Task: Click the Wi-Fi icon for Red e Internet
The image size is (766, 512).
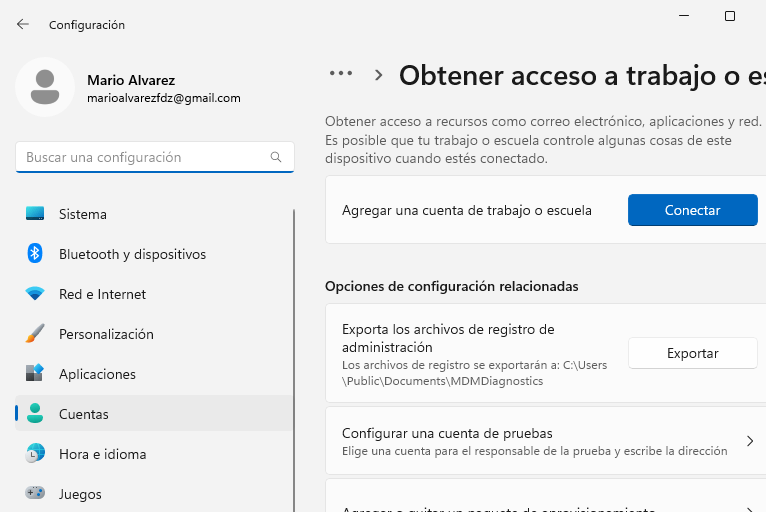Action: pyautogui.click(x=35, y=294)
